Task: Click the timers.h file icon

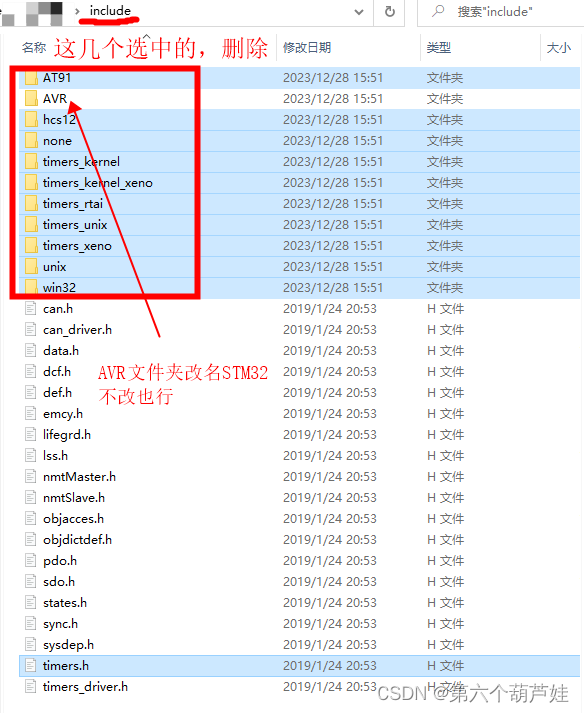Action: pos(30,665)
